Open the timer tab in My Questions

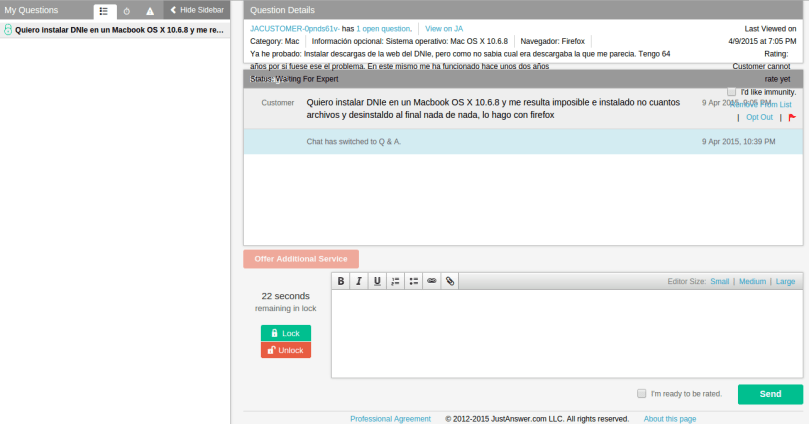coord(127,11)
